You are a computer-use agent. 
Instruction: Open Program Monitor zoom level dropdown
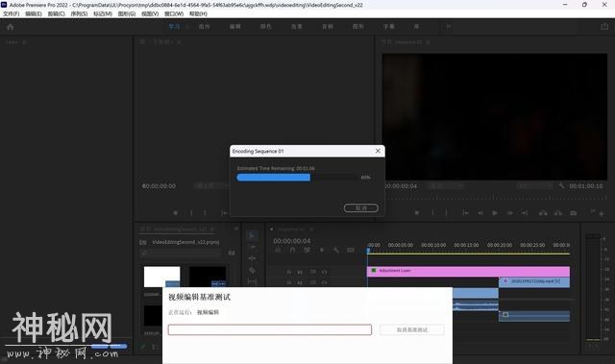coord(445,185)
